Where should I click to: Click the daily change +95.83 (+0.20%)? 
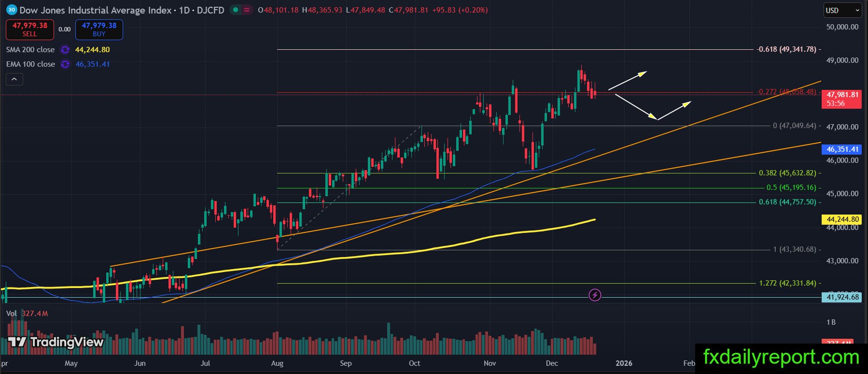460,10
